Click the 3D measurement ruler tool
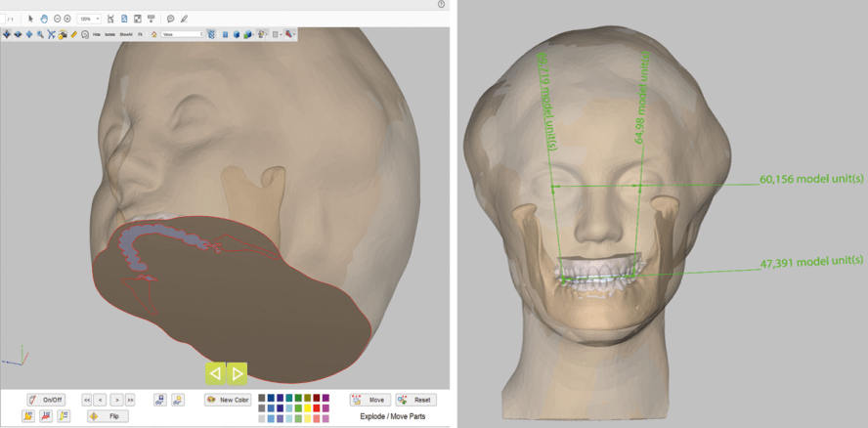The width and height of the screenshot is (868, 428). pos(73,34)
